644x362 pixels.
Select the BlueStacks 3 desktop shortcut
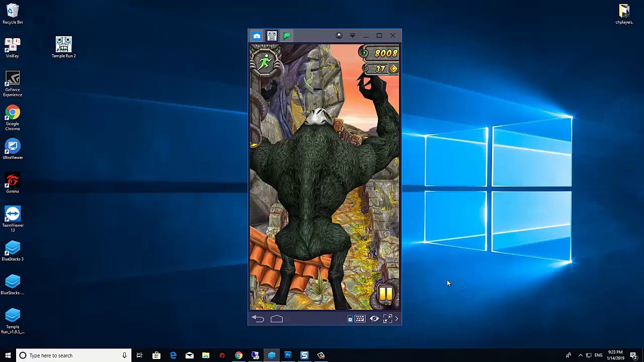[13, 251]
